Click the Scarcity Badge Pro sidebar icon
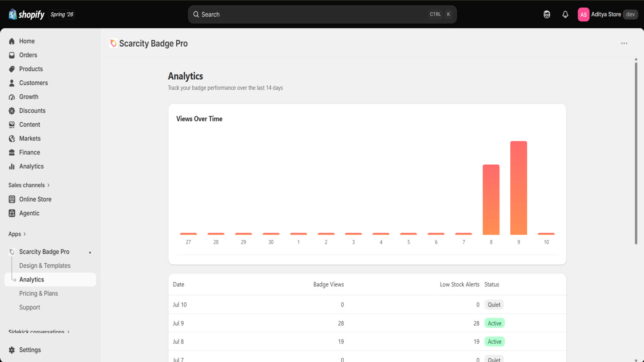The height and width of the screenshot is (362, 644). 12,252
